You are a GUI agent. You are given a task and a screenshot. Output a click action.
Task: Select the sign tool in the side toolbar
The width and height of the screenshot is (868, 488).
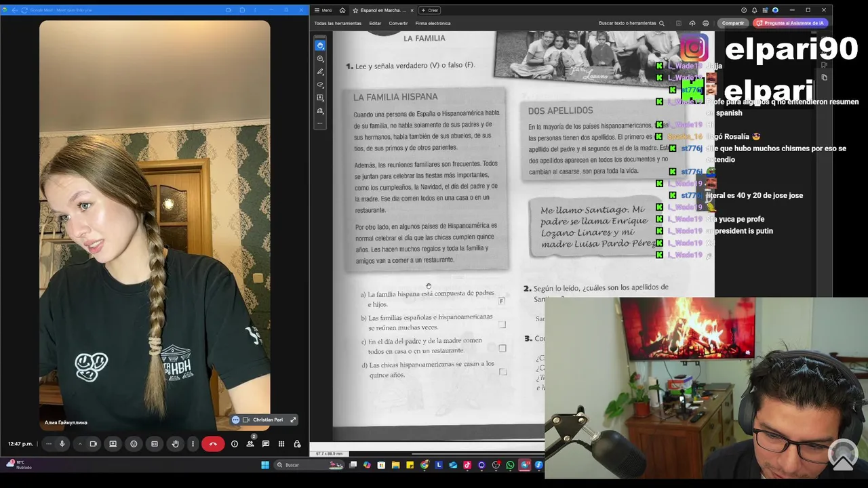click(x=320, y=110)
